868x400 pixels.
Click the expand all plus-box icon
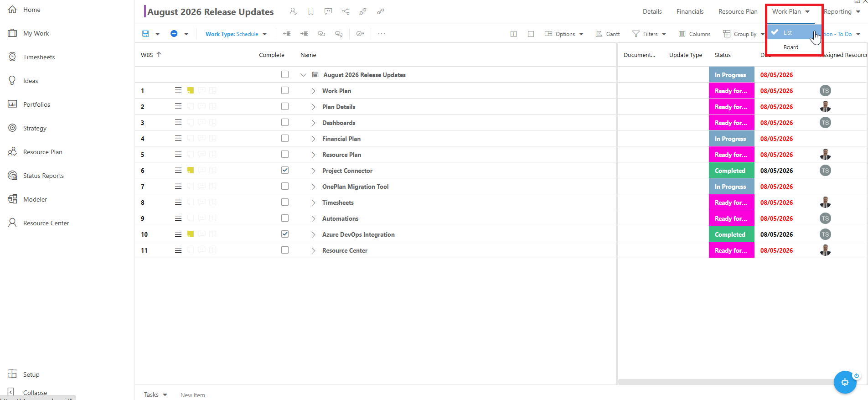pyautogui.click(x=513, y=34)
